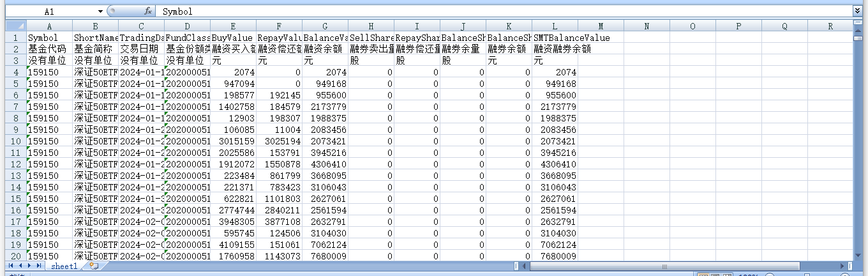Image resolution: width=868 pixels, height=276 pixels.
Task: Click the Name Box showing A1
Action: 50,11
